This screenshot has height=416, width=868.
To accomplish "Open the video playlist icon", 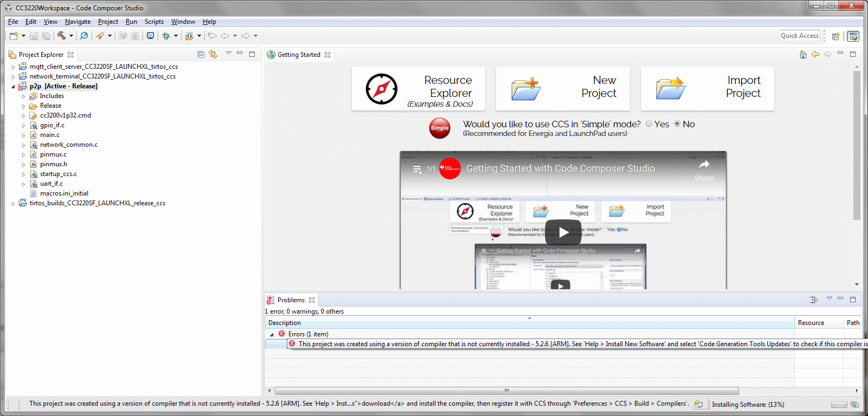I will coord(417,169).
